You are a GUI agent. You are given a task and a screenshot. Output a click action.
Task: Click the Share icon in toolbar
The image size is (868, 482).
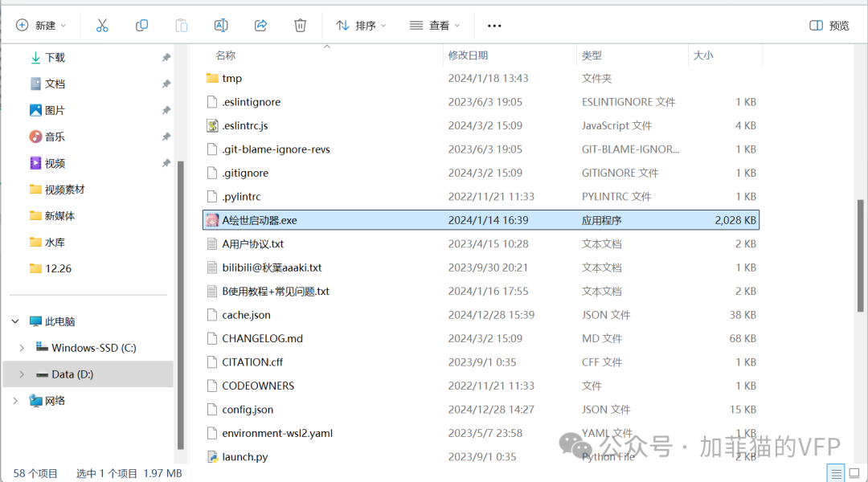click(260, 26)
